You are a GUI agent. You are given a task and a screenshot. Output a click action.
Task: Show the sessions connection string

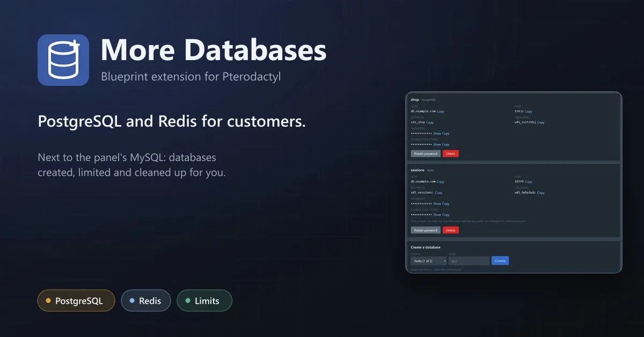click(x=437, y=215)
